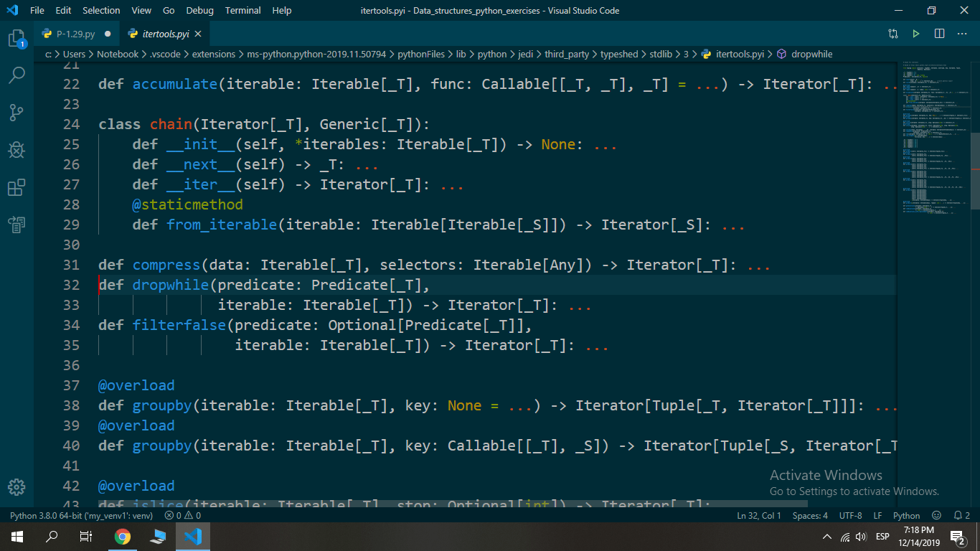Screen dimensions: 980x551
Task: Open language mode picker by clicking Python
Action: click(906, 515)
